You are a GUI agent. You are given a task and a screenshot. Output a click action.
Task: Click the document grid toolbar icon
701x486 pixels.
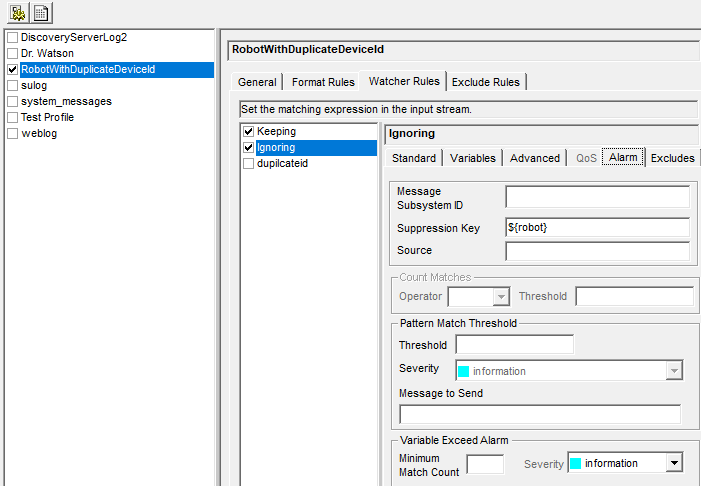tap(42, 13)
